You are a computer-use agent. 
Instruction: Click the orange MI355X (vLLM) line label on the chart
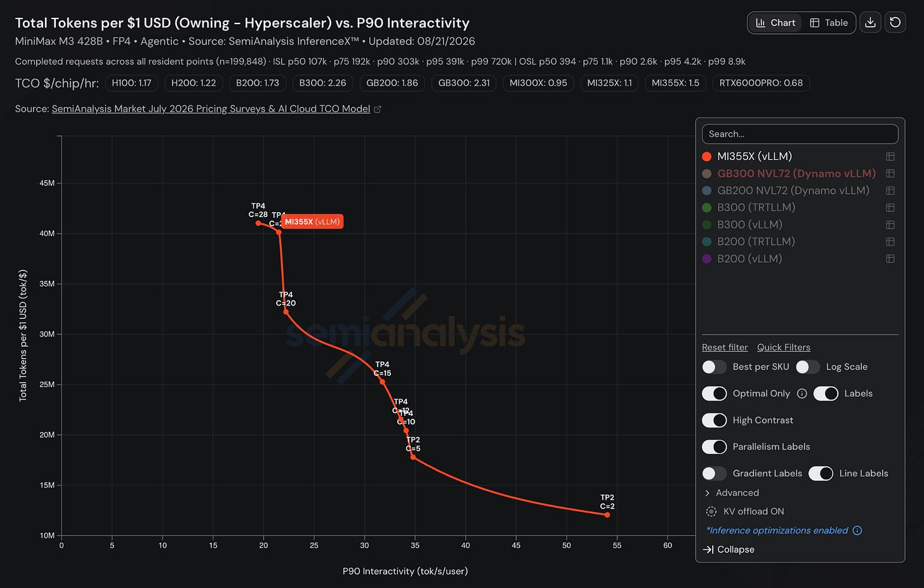312,222
